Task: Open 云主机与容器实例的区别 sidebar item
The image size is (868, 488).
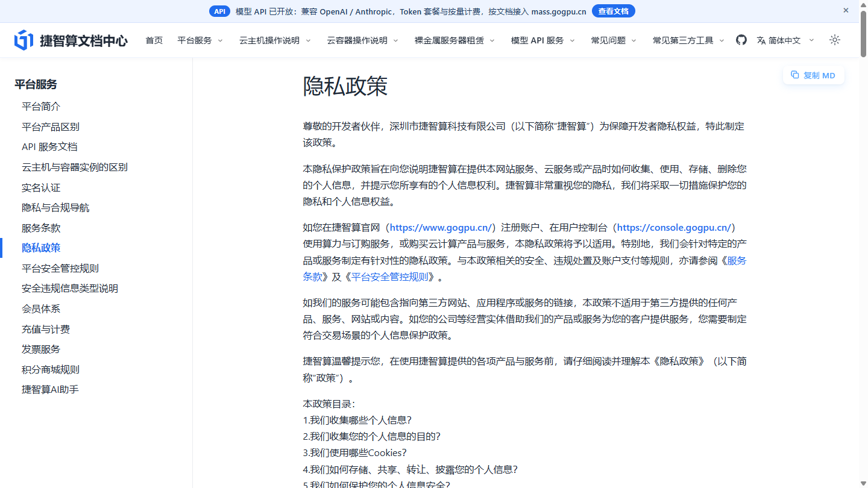Action: click(75, 167)
